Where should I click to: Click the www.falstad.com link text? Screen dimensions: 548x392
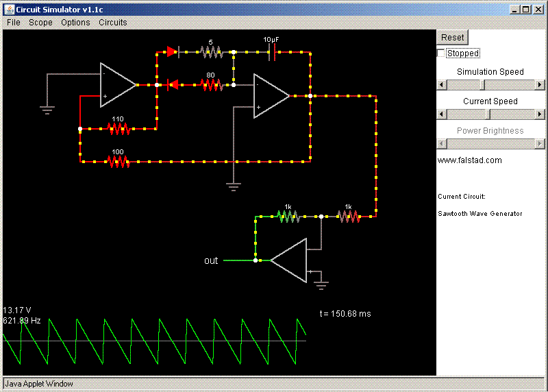click(x=469, y=160)
